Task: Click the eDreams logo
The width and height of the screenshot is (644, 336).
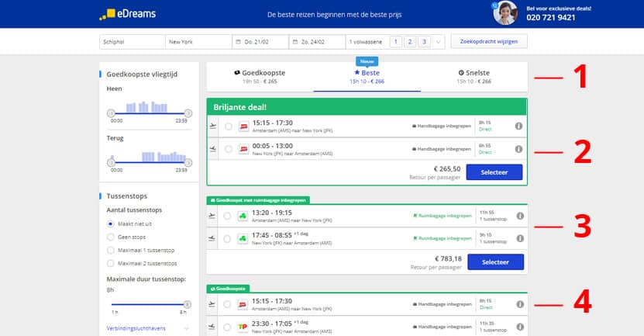Action: coord(127,14)
